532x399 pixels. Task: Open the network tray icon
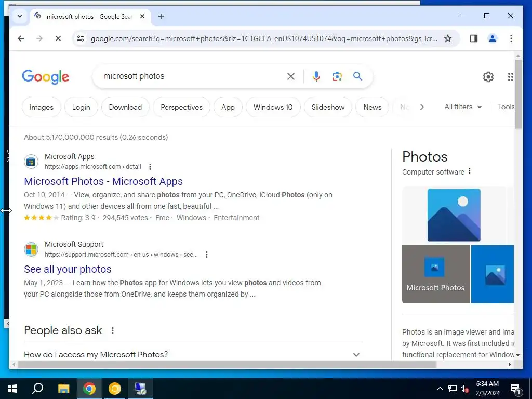click(453, 389)
